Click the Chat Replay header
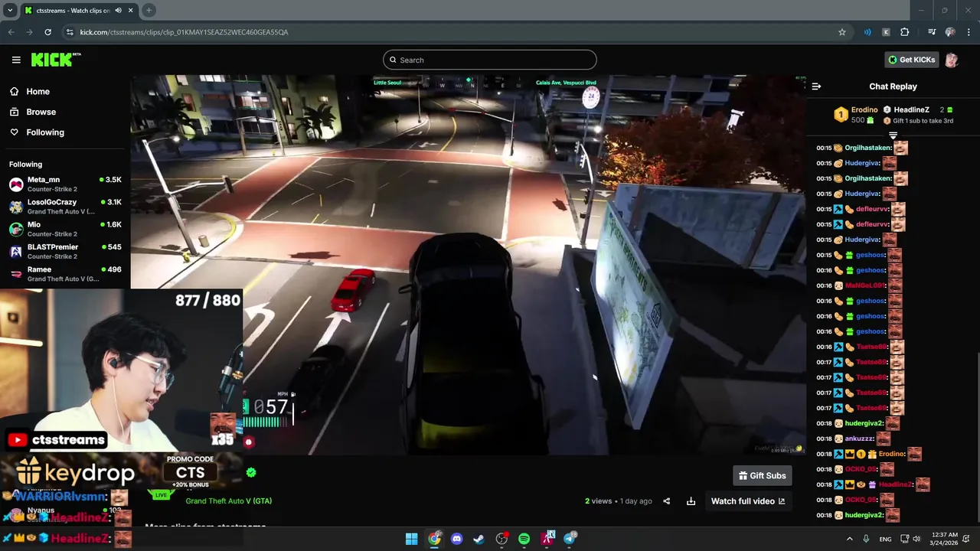The image size is (980, 551). 893,86
